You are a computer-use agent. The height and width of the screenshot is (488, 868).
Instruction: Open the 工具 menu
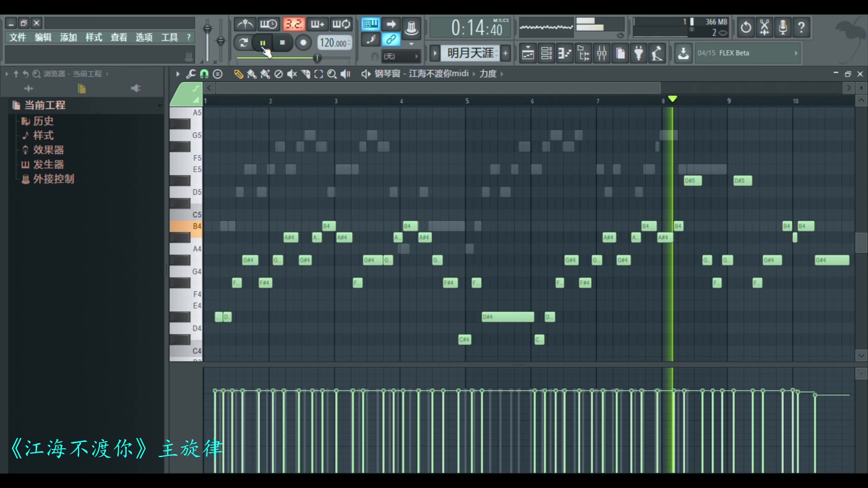click(170, 38)
